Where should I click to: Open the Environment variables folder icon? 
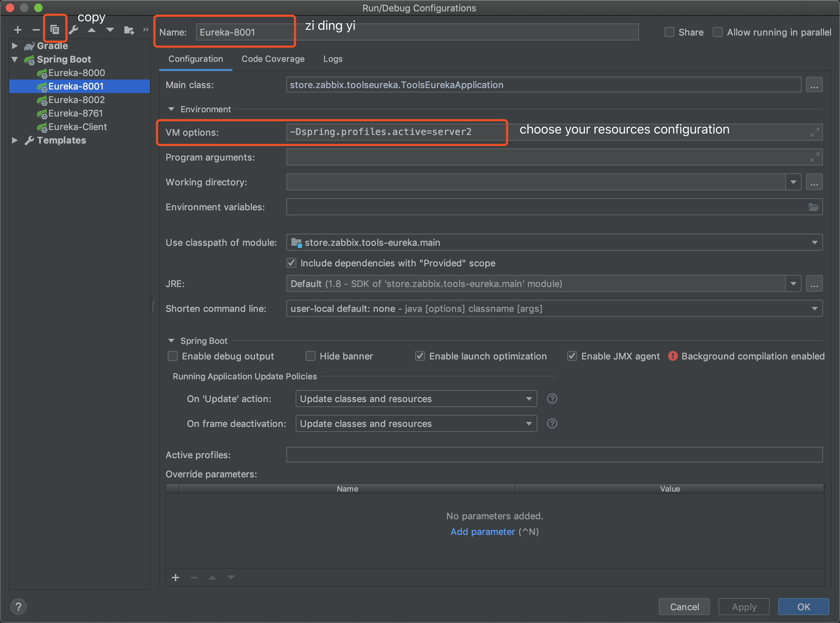[813, 207]
